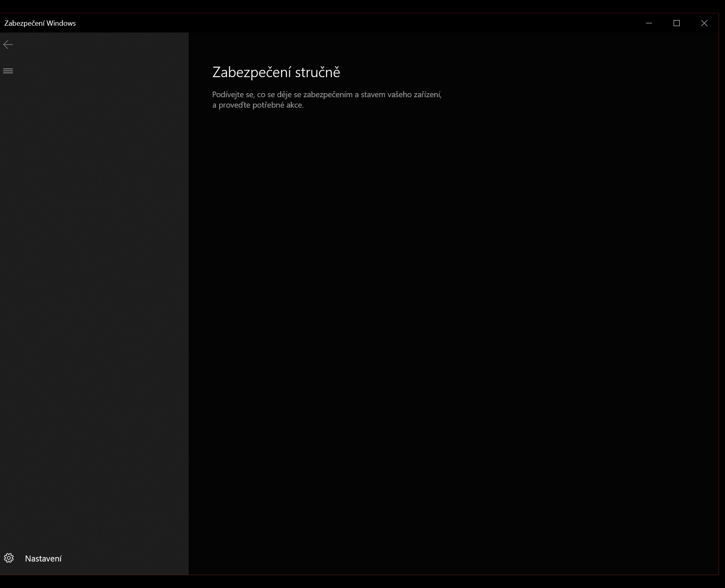The image size is (725, 588).
Task: Maximize the Zabezpečení Windows window
Action: 676,23
